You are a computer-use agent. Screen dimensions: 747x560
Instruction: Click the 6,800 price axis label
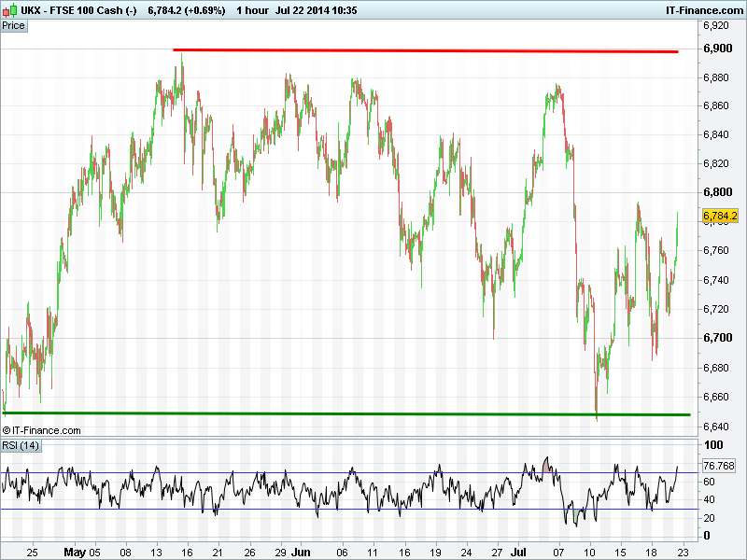[x=717, y=192]
